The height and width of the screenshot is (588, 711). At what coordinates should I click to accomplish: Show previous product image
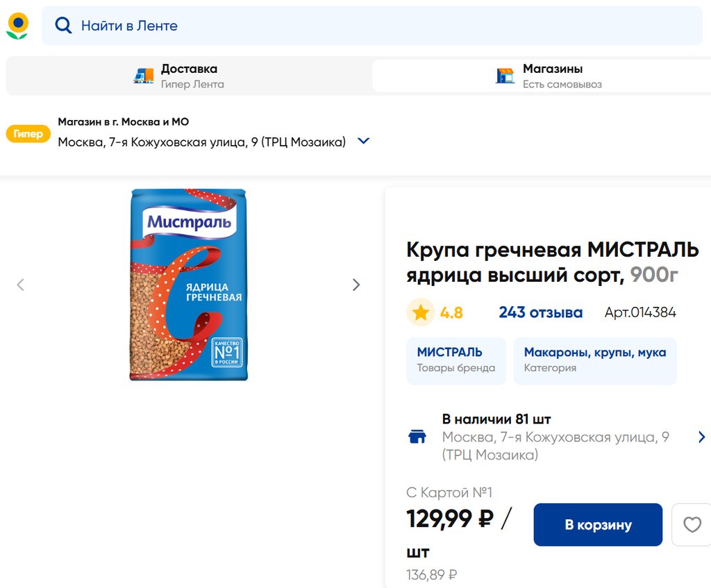tap(20, 285)
